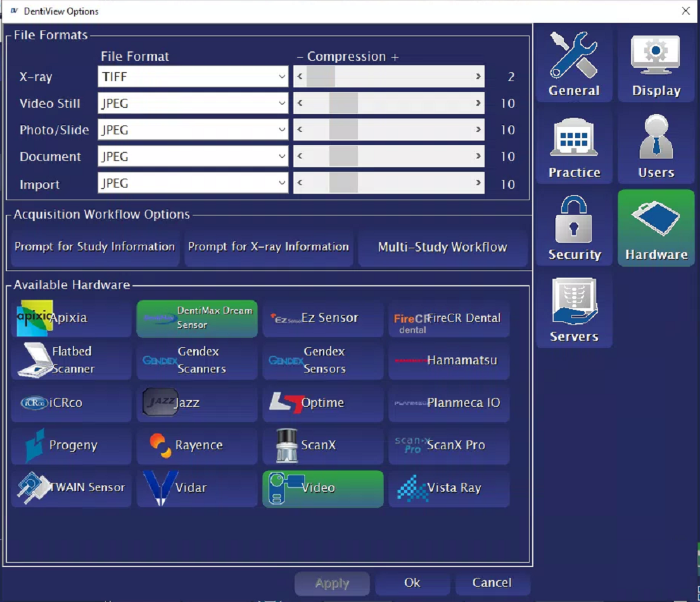The height and width of the screenshot is (602, 700).
Task: Click the Apply button
Action: (x=332, y=583)
